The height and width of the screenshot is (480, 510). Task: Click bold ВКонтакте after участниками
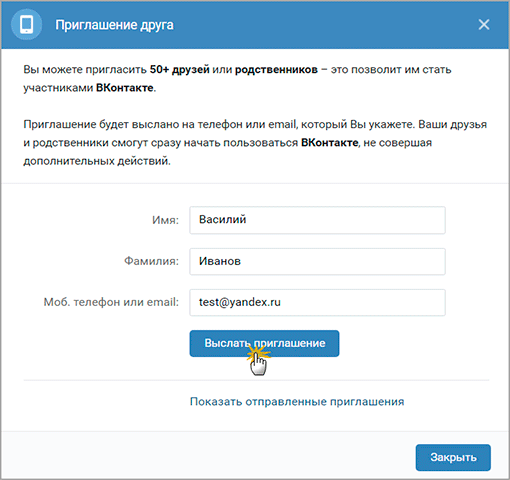pyautogui.click(x=125, y=88)
